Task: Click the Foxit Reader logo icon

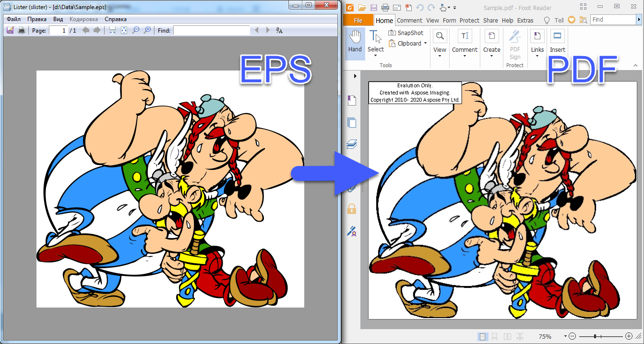Action: tap(350, 7)
